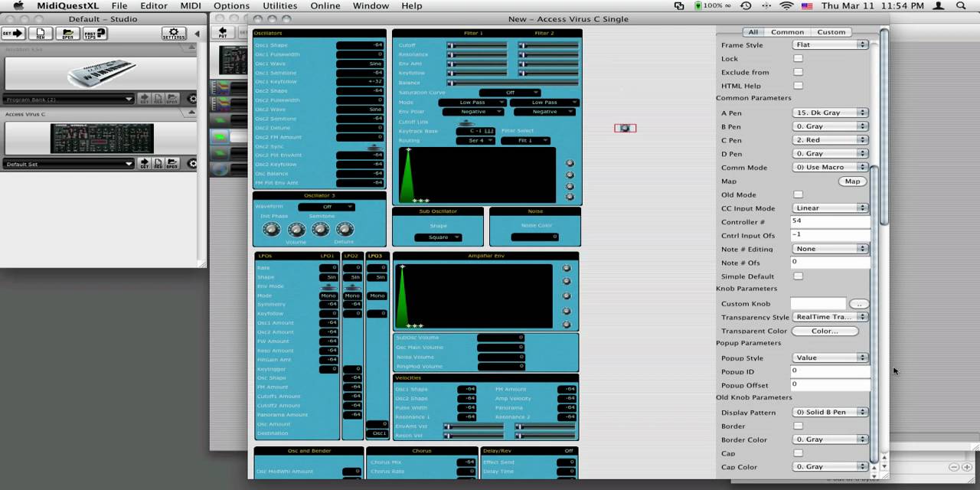Open the A Pen dropdown showing Dk Gray

[830, 113]
